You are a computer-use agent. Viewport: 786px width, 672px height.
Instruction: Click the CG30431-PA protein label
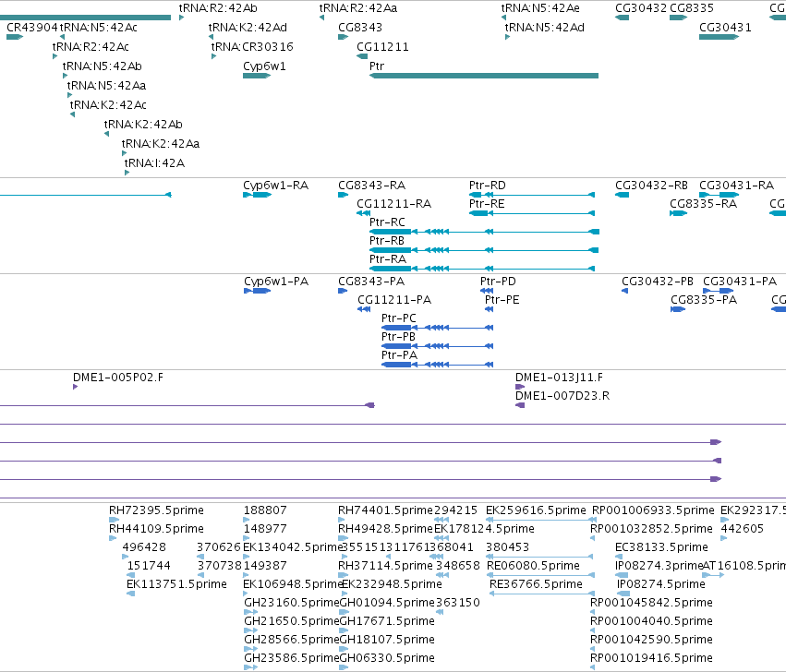[740, 282]
